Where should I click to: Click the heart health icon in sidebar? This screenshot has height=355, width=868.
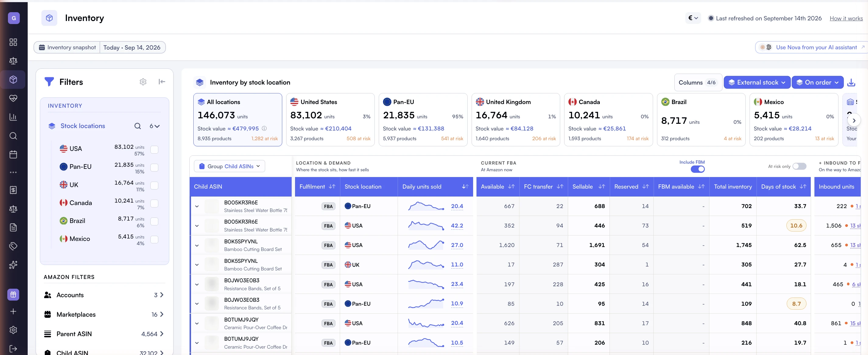tap(13, 98)
